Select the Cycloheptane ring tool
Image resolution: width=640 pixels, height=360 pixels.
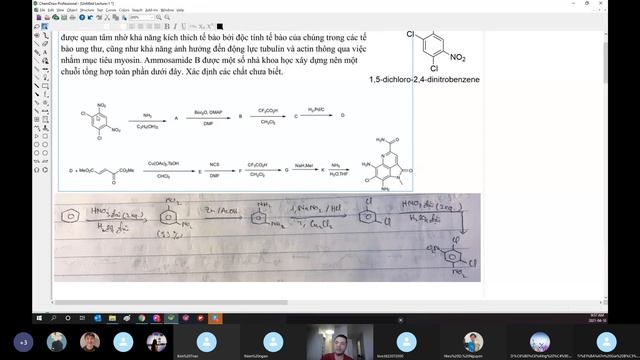coord(37,153)
